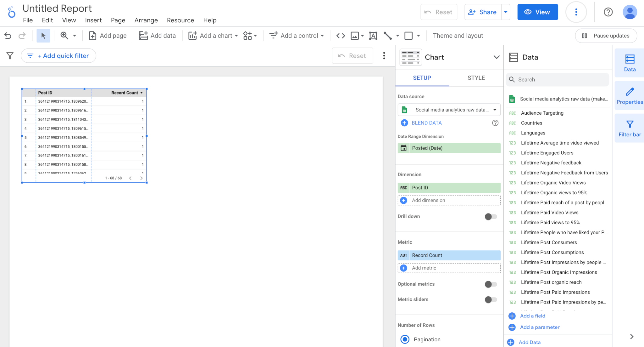The image size is (644, 347).
Task: Click the Pause updates button
Action: coord(606,36)
